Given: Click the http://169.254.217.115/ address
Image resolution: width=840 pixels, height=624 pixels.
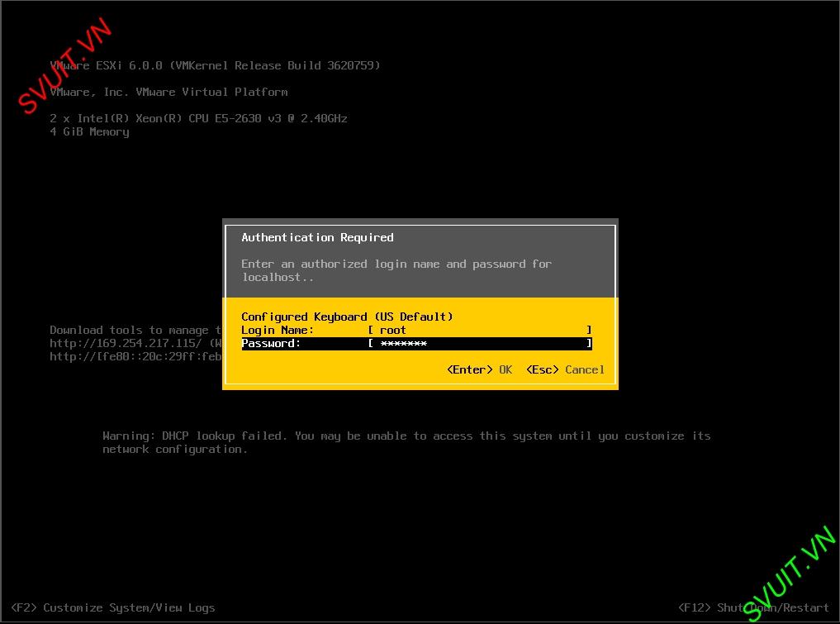Looking at the screenshot, I should click(x=126, y=343).
